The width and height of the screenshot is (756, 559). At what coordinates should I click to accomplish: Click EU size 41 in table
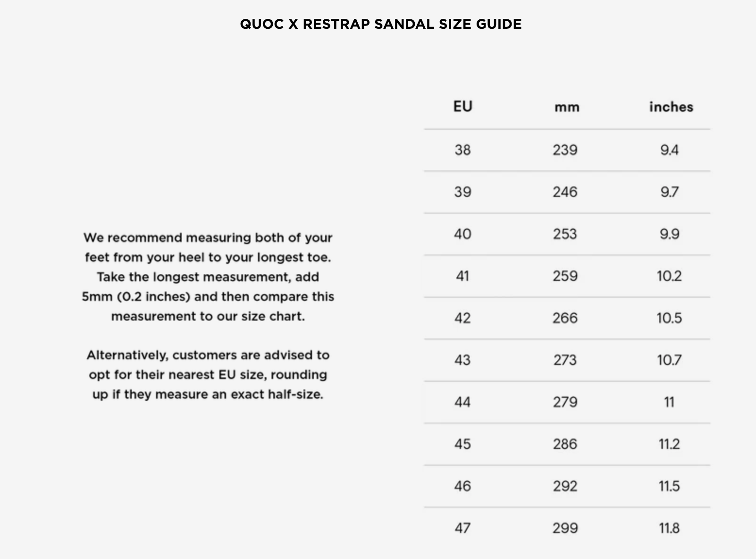coord(462,276)
